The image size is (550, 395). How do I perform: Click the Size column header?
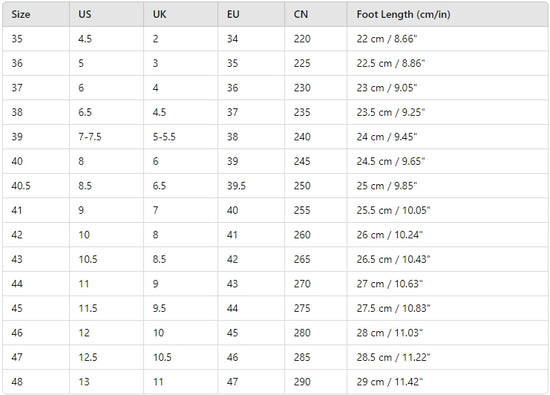36,14
